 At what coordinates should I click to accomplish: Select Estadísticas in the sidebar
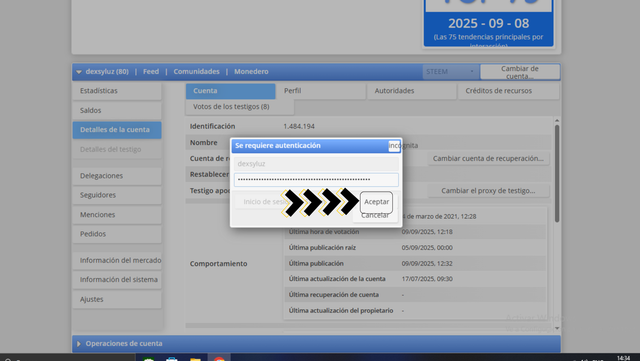pyautogui.click(x=117, y=91)
